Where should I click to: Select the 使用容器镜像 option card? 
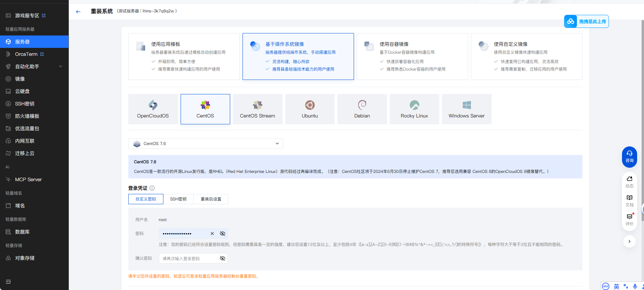pos(412,56)
